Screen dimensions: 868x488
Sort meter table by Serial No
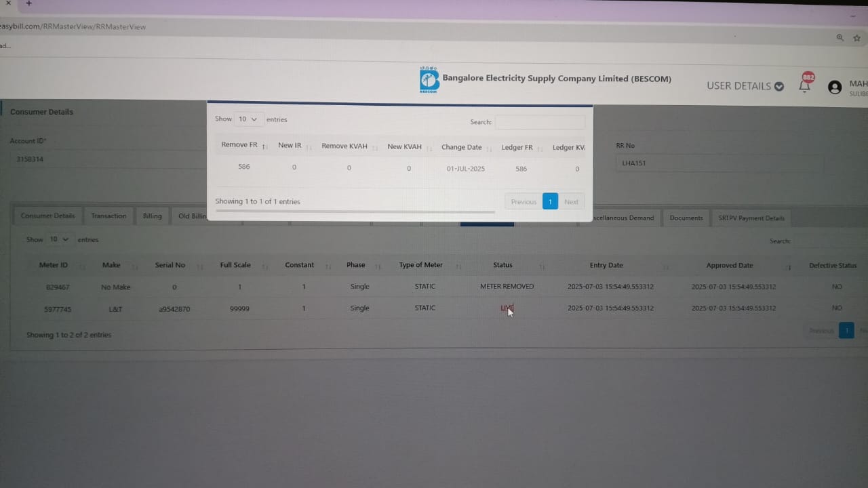[x=170, y=265]
